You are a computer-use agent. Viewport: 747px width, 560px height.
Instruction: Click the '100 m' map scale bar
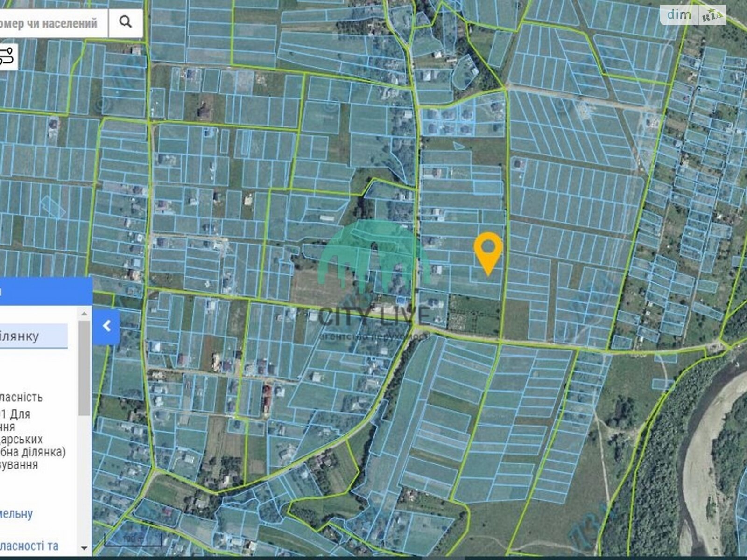[133, 540]
